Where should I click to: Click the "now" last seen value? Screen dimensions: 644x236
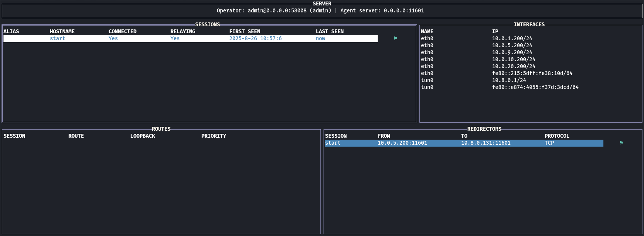coord(320,39)
